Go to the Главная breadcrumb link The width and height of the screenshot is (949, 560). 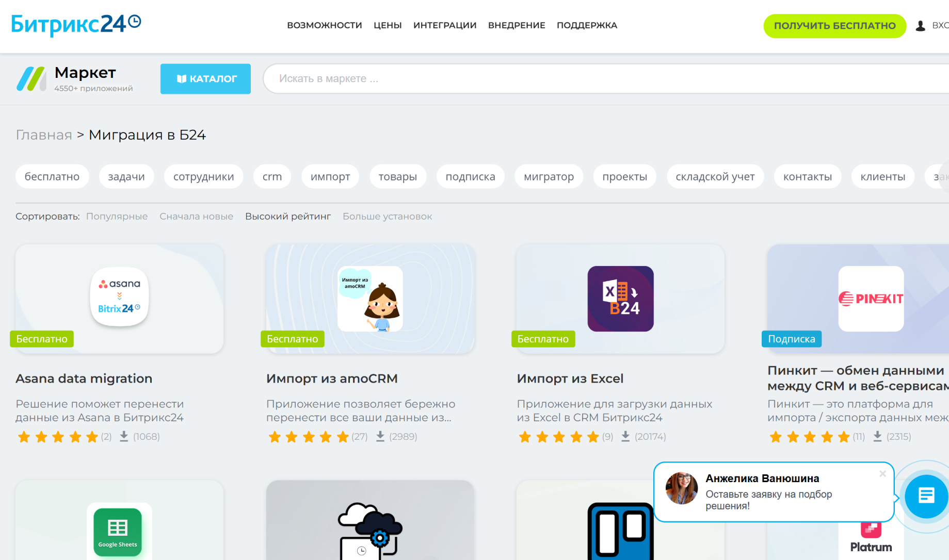click(44, 135)
